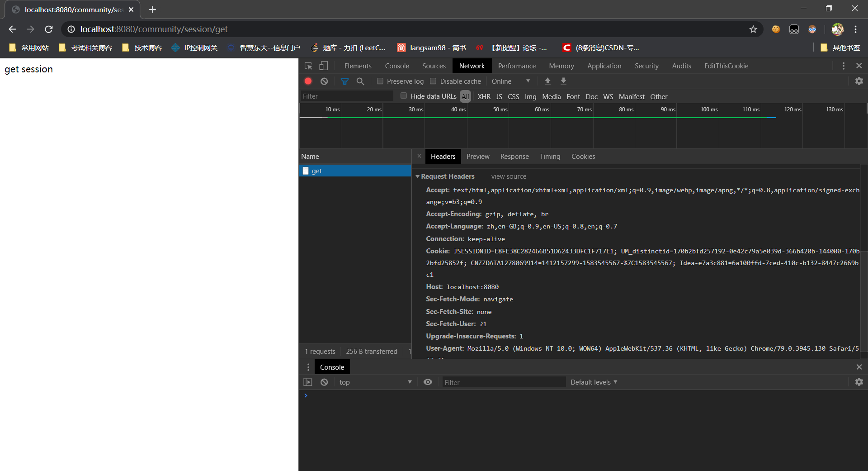Open the LeetCode 题库 bookmark
Viewport: 868px width, 471px height.
click(x=348, y=48)
